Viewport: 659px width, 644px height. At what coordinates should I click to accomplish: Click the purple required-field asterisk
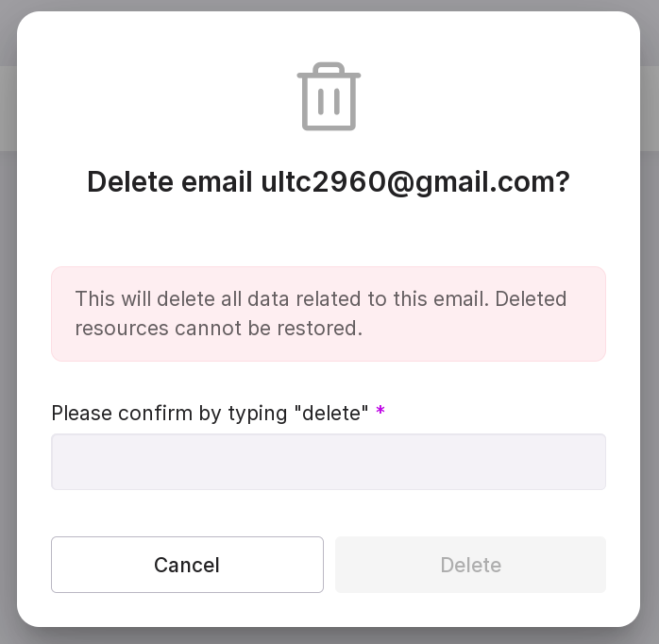click(x=380, y=413)
